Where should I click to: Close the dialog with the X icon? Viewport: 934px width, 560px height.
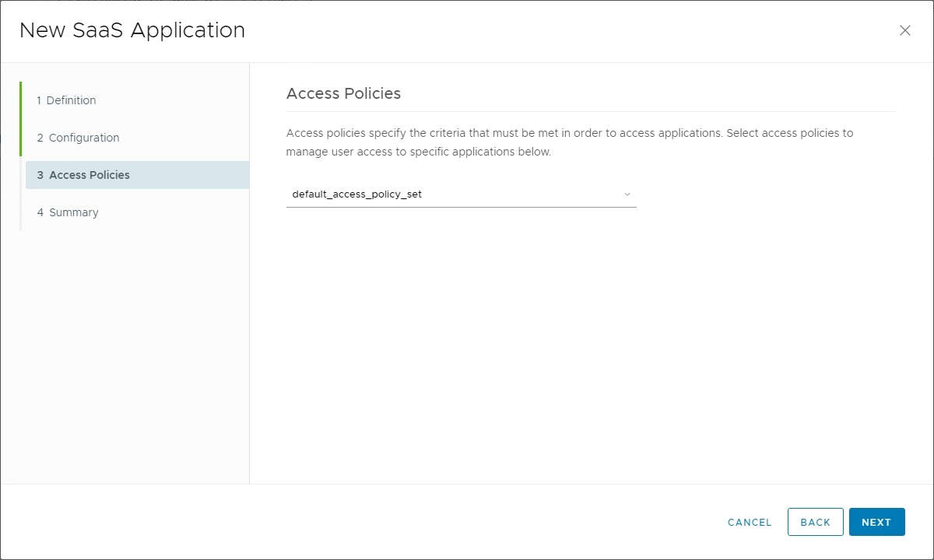(905, 30)
